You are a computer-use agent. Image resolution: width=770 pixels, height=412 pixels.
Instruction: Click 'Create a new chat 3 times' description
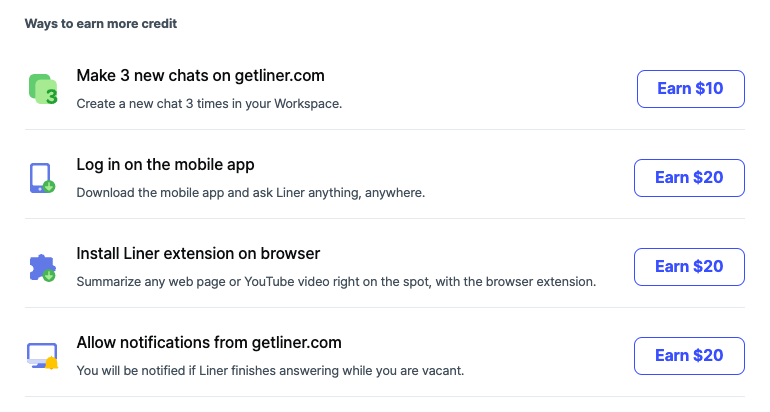tap(209, 103)
